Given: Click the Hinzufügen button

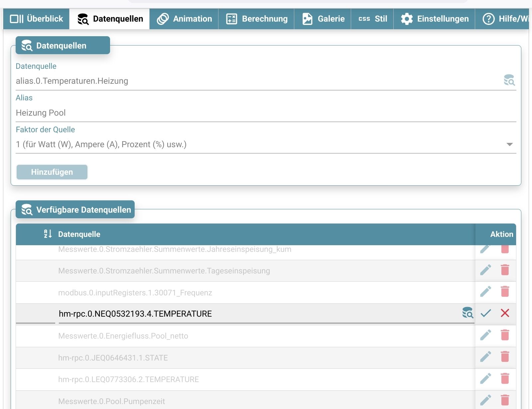Looking at the screenshot, I should tap(52, 172).
